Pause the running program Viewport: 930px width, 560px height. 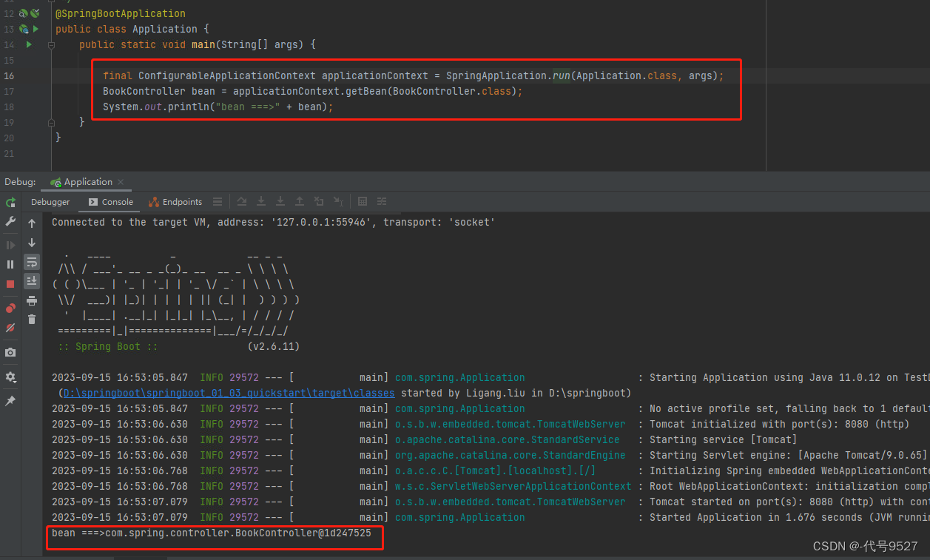coord(10,264)
